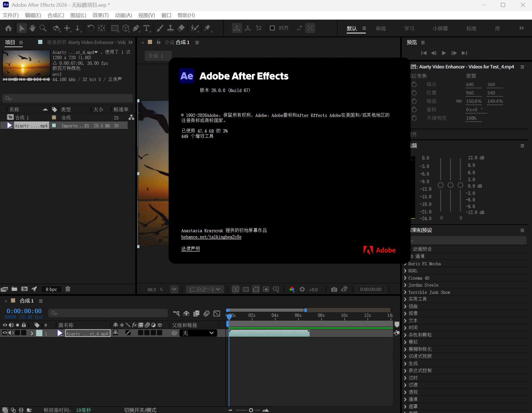Screen dimensions: 532x413
Task: Select the Rectangle shape tool
Action: pos(115,28)
